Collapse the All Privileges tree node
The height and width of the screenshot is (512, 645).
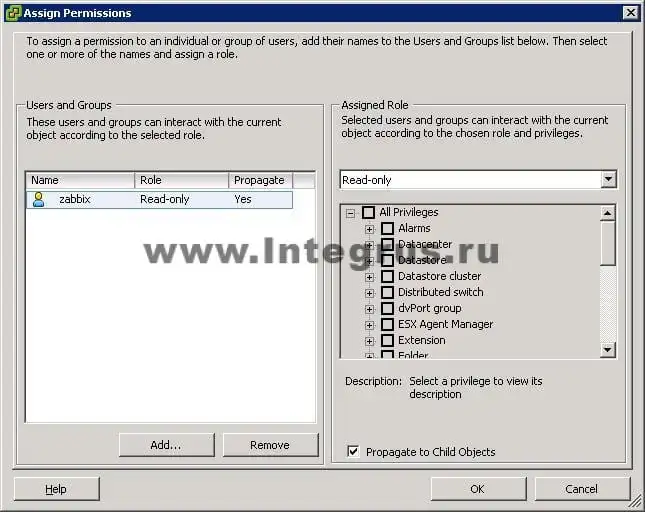click(350, 212)
